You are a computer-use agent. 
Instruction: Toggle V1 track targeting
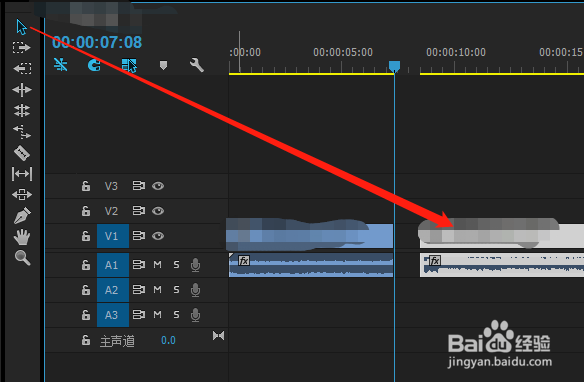pyautogui.click(x=113, y=236)
